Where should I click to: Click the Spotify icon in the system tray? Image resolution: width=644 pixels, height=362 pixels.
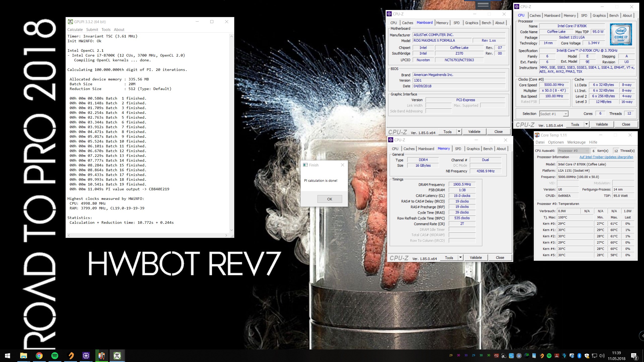point(549,356)
